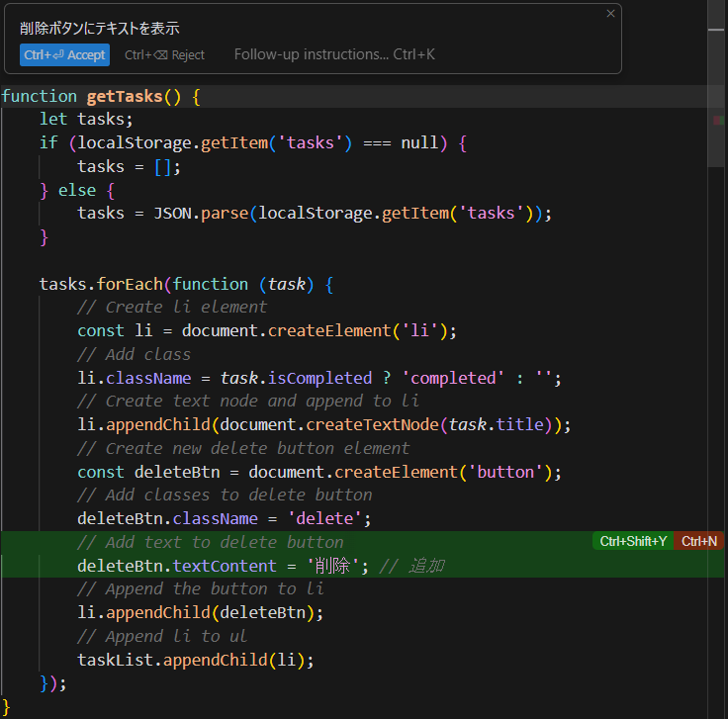728x719 pixels.
Task: Click the Ctrl+Enter Accept button
Action: pyautogui.click(x=64, y=54)
